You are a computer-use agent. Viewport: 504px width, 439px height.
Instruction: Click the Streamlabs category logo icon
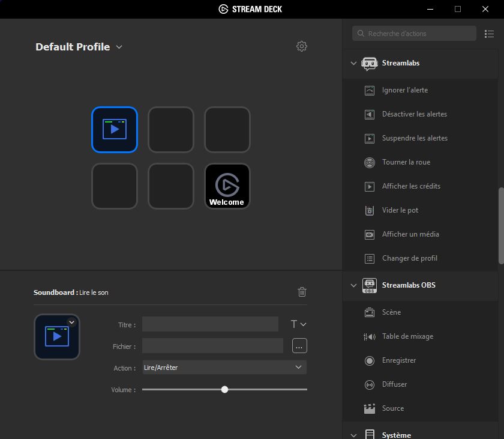[370, 63]
